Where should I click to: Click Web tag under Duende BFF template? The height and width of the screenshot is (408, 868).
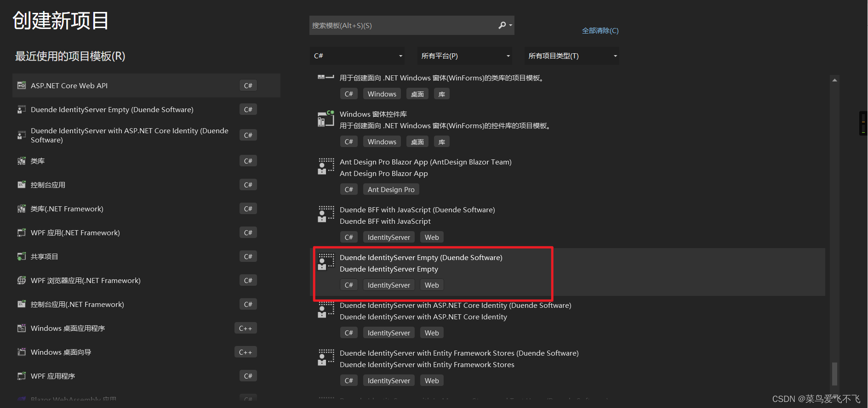[432, 237]
